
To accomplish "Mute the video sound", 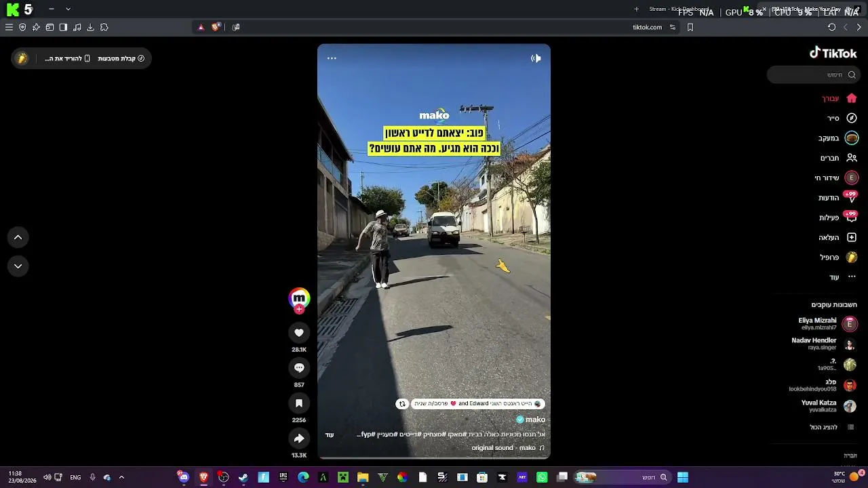I will [x=536, y=58].
